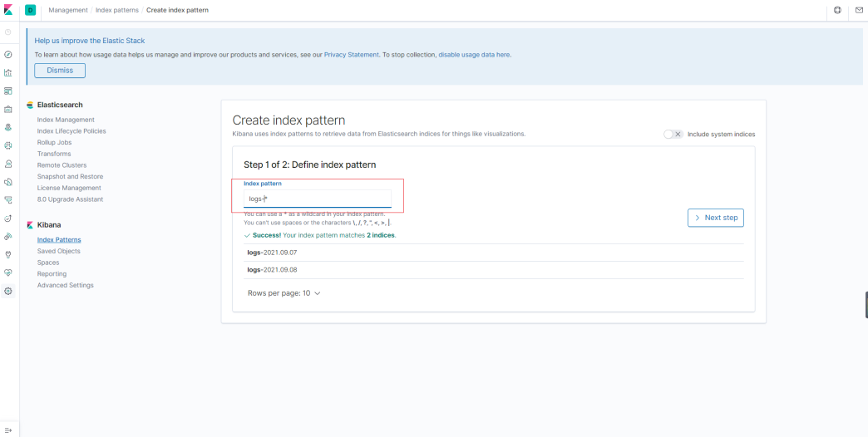Open Remote Clusters

click(x=62, y=164)
